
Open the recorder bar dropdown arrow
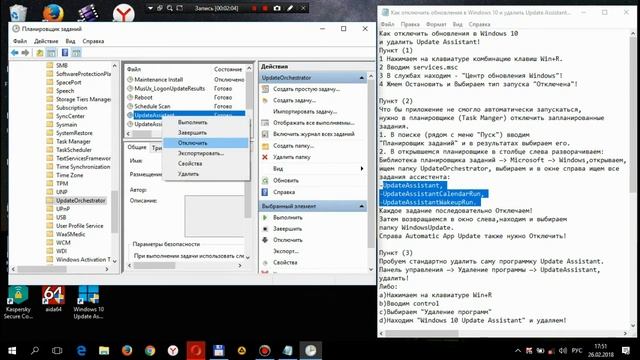150,8
